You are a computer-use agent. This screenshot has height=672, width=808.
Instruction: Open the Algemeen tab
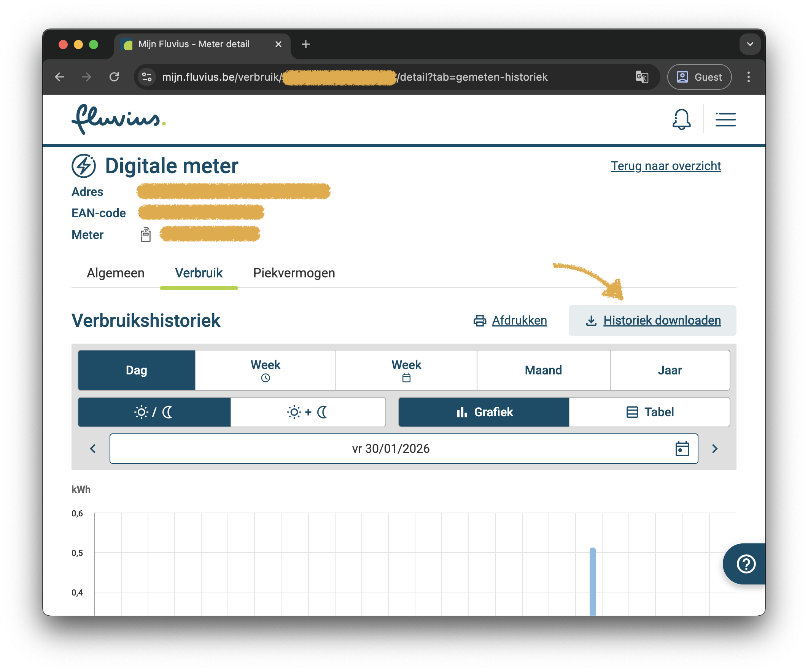point(115,273)
